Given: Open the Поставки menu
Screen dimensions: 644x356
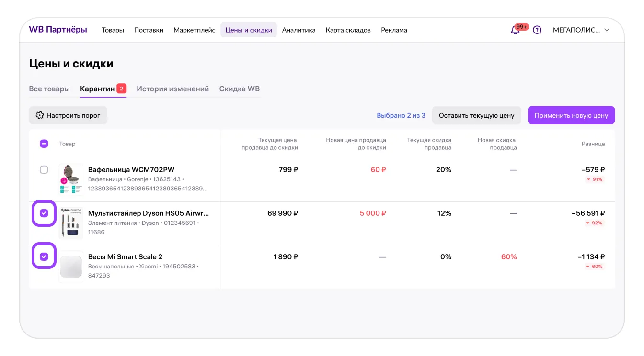Looking at the screenshot, I should 149,30.
